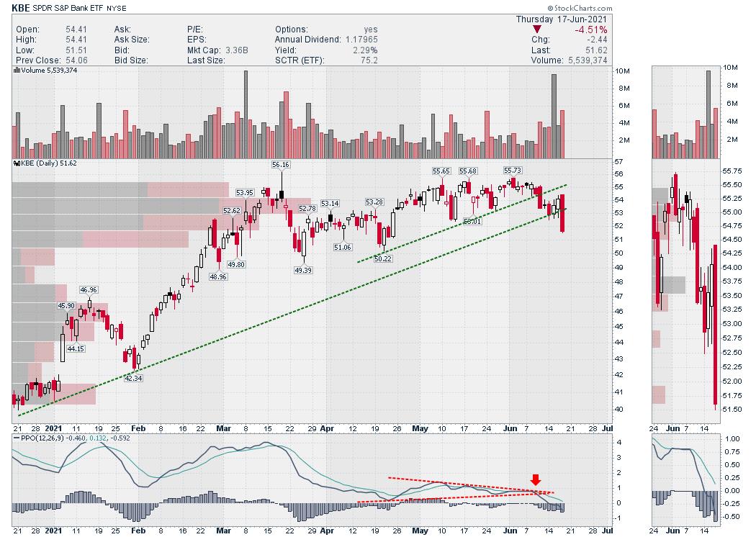This screenshot has height=537, width=756.
Task: Select the KBE ticker symbol heading
Action: 21,8
